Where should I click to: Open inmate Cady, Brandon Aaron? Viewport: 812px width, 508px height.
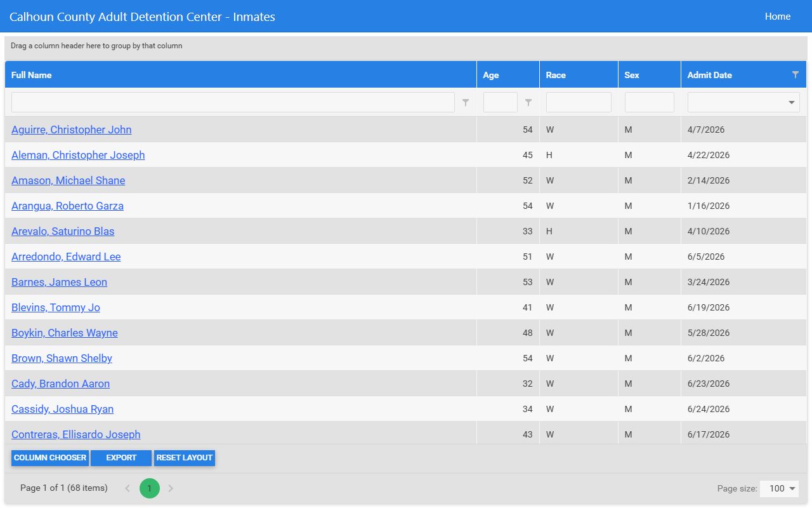tap(60, 384)
